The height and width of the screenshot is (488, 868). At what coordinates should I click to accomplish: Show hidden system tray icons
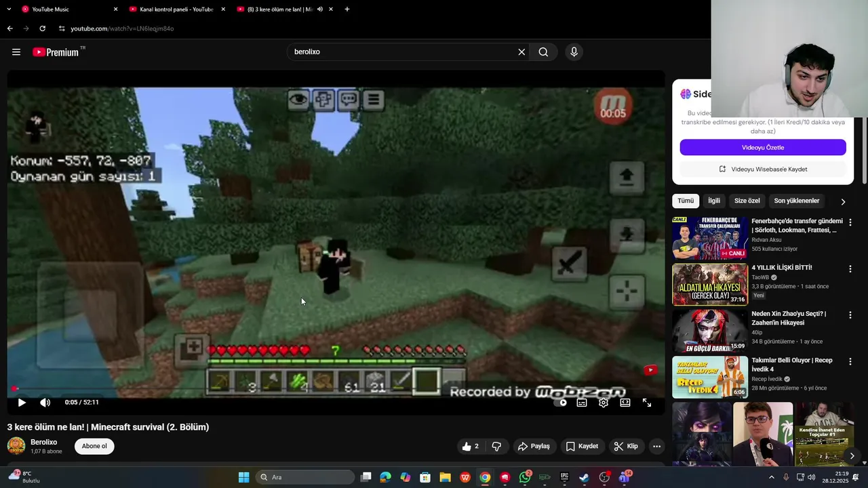[x=771, y=477]
